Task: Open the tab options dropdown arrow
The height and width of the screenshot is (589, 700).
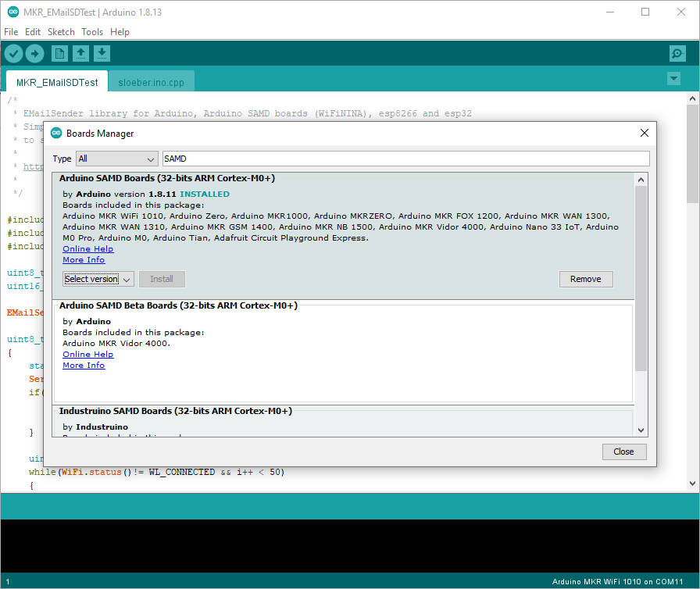Action: pos(673,79)
